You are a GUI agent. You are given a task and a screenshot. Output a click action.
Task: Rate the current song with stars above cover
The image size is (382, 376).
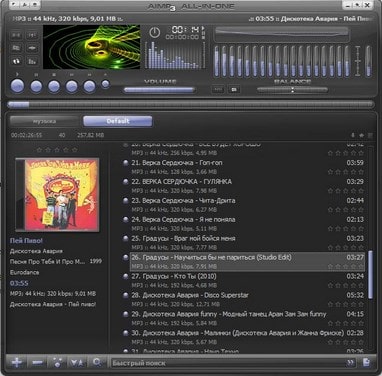(x=57, y=150)
